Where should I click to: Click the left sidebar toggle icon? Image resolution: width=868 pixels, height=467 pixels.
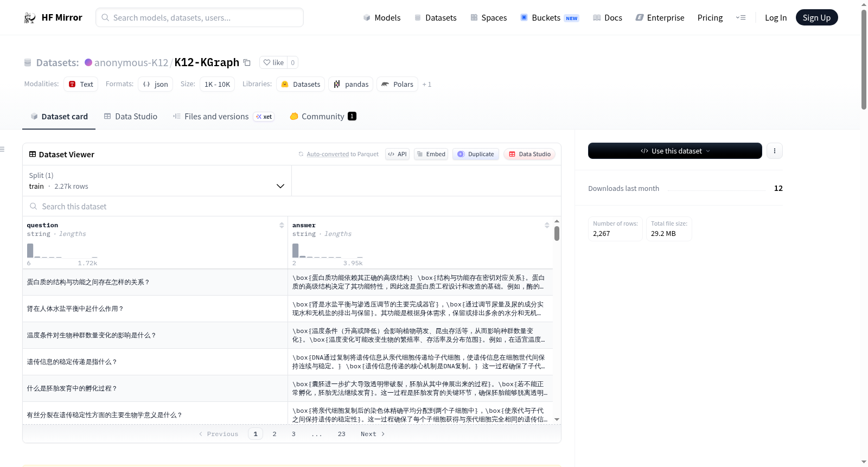(x=2, y=149)
